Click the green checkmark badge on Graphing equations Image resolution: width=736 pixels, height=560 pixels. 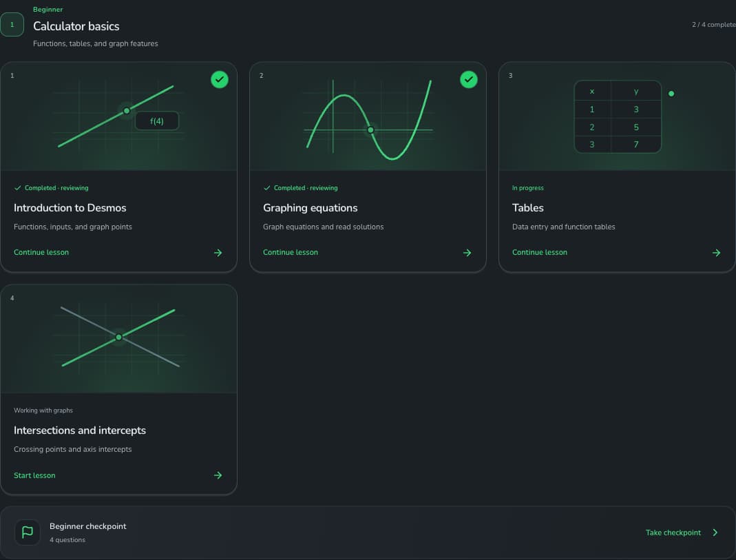[x=468, y=79]
